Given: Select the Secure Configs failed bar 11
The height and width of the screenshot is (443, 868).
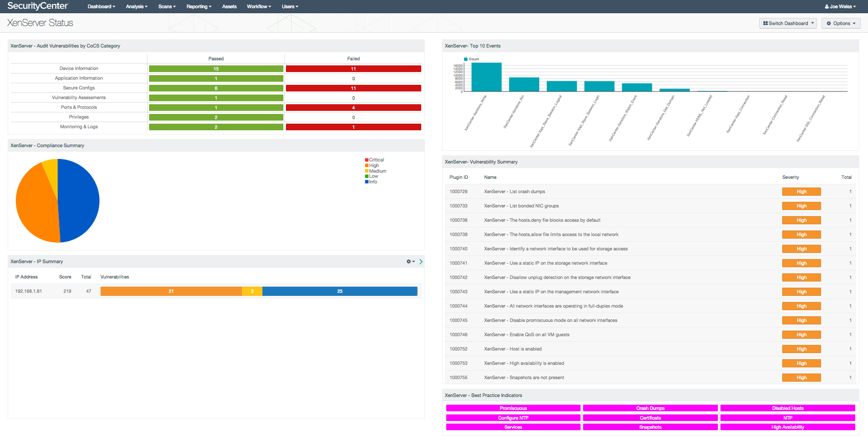Looking at the screenshot, I should click(353, 88).
